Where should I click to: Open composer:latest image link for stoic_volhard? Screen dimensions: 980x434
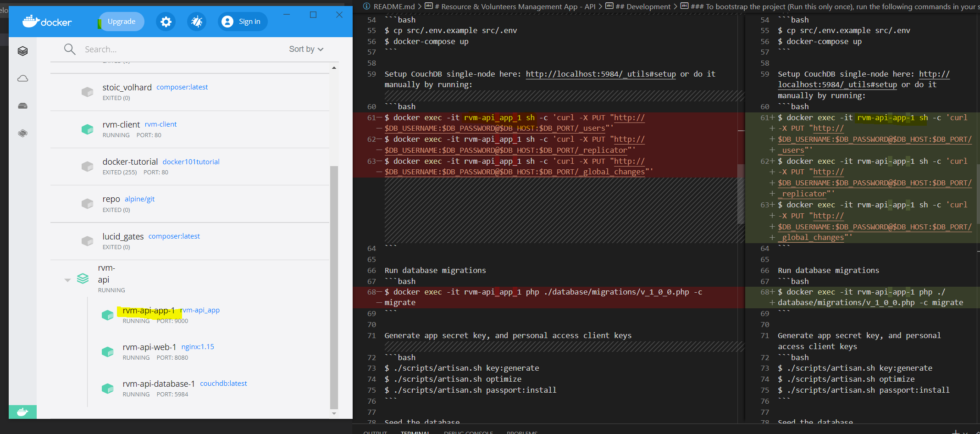point(182,87)
